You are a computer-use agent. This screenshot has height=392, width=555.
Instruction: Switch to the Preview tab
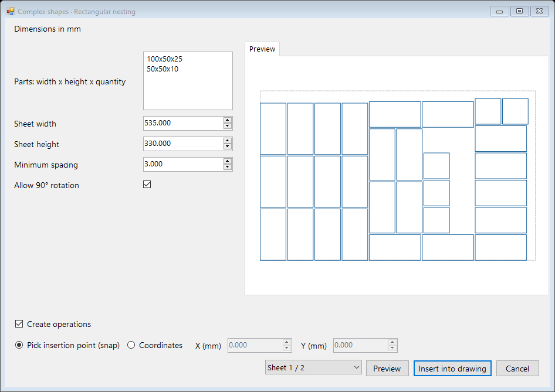click(262, 49)
